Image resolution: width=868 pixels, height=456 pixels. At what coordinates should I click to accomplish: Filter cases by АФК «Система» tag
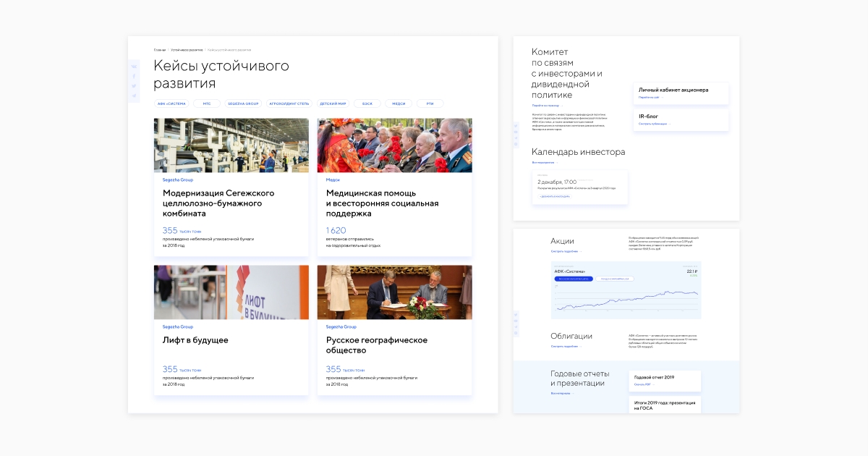point(171,104)
